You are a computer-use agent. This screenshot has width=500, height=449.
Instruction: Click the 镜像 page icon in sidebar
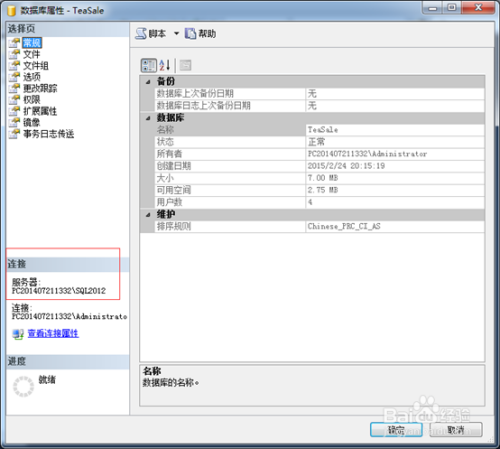coord(14,122)
